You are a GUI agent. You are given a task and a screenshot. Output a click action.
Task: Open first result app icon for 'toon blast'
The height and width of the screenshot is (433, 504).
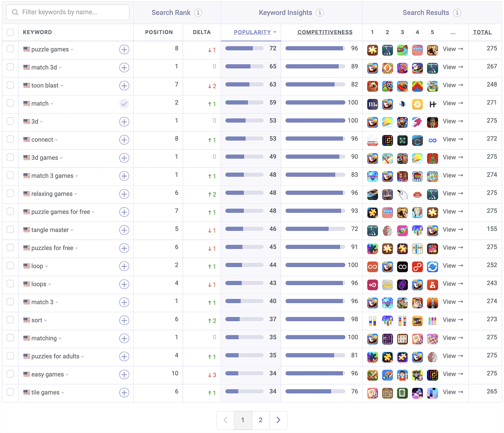pyautogui.click(x=372, y=86)
